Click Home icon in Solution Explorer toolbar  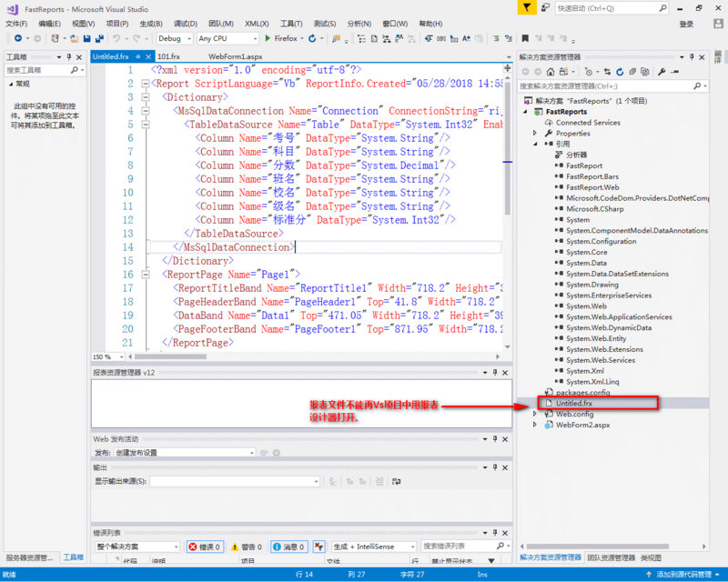pyautogui.click(x=551, y=72)
